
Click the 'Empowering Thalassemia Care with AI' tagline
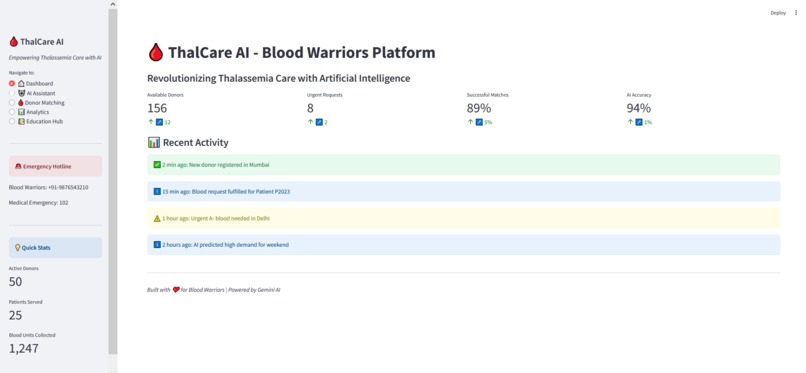(55, 58)
